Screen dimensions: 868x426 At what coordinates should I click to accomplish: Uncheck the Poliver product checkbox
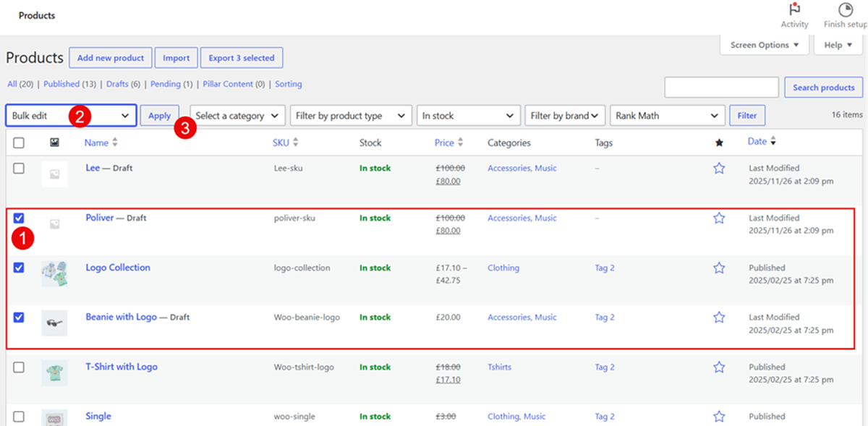19,218
